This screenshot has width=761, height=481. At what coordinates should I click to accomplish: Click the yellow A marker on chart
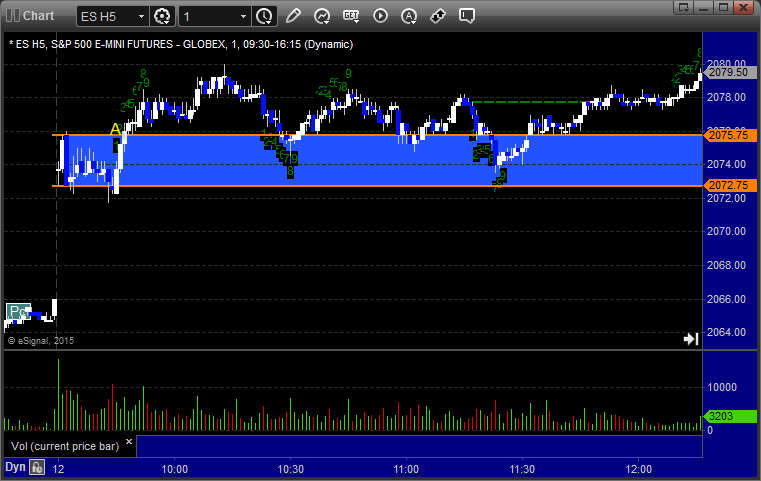coord(115,129)
